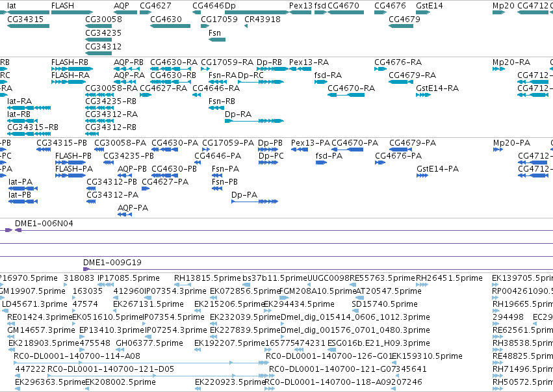This screenshot has width=553, height=392.
Task: Click the CG4627-PA protein label
Action: pyautogui.click(x=164, y=182)
